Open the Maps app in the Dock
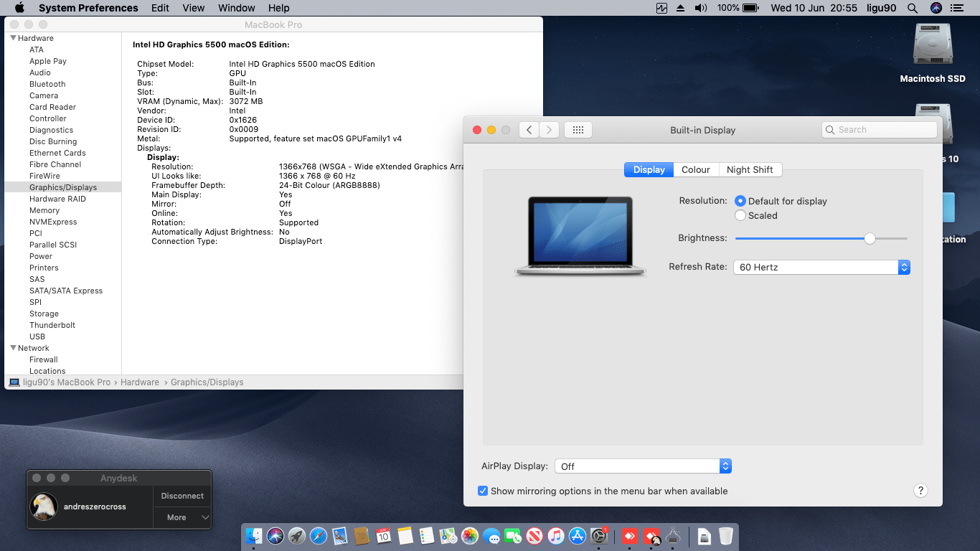 pyautogui.click(x=447, y=536)
